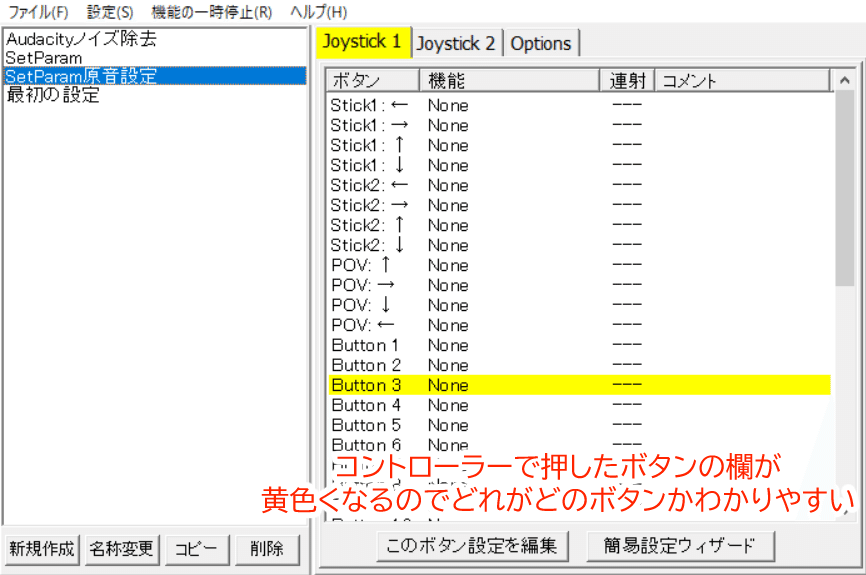Switch to the Joystick 2 tab
This screenshot has height=575, width=866.
(456, 43)
